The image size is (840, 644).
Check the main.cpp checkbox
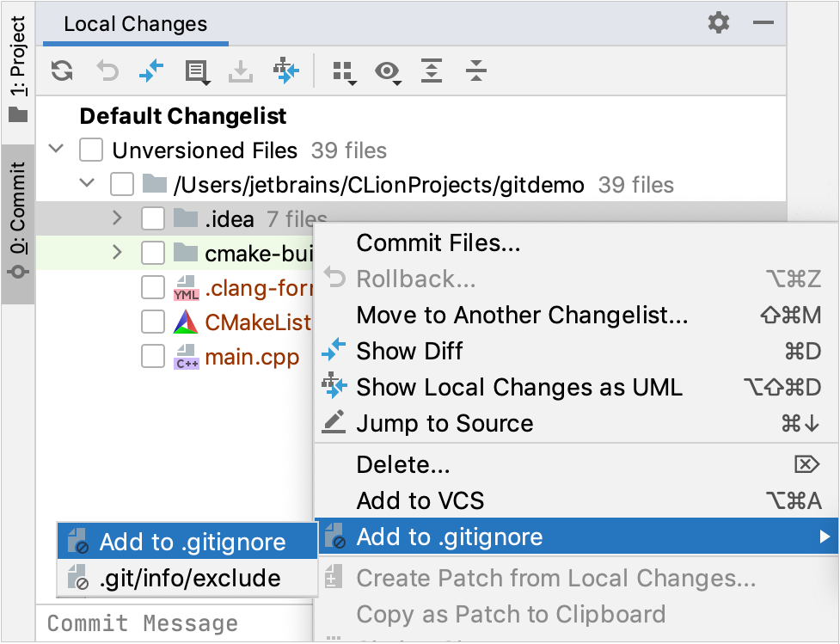tap(152, 356)
